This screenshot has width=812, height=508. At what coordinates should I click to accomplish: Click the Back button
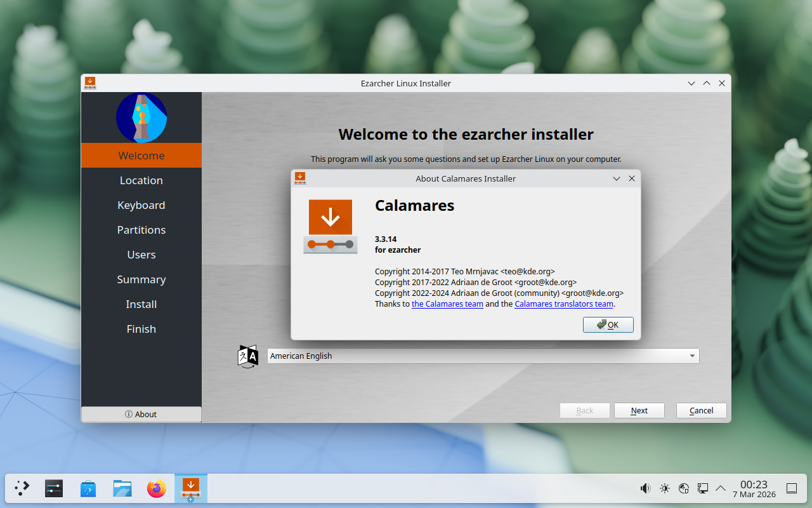pos(584,410)
